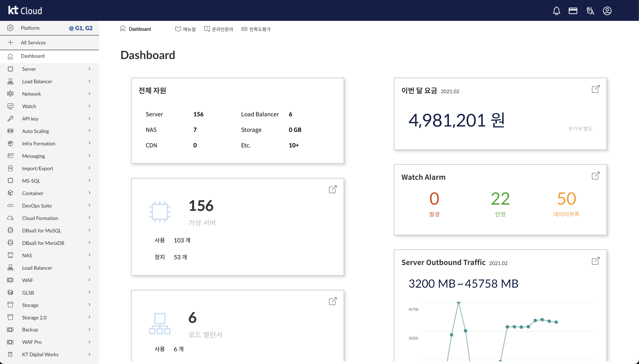Select Dashboard in the sidebar

(32, 56)
